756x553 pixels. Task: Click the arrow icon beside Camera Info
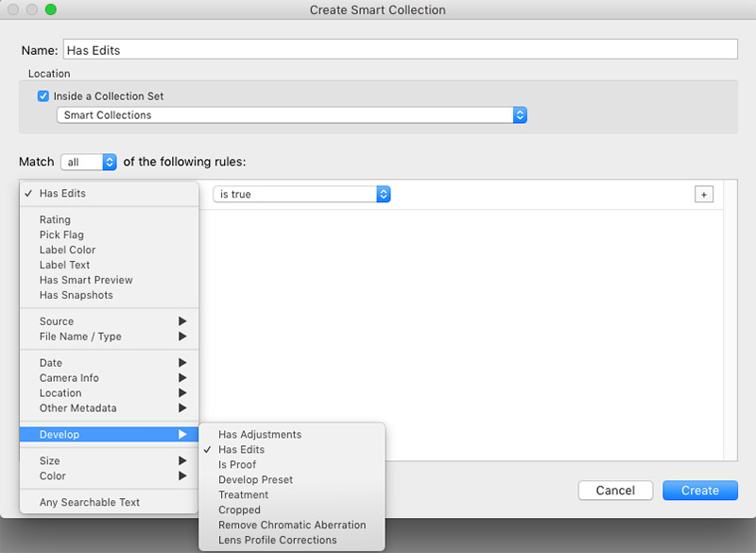pyautogui.click(x=182, y=377)
